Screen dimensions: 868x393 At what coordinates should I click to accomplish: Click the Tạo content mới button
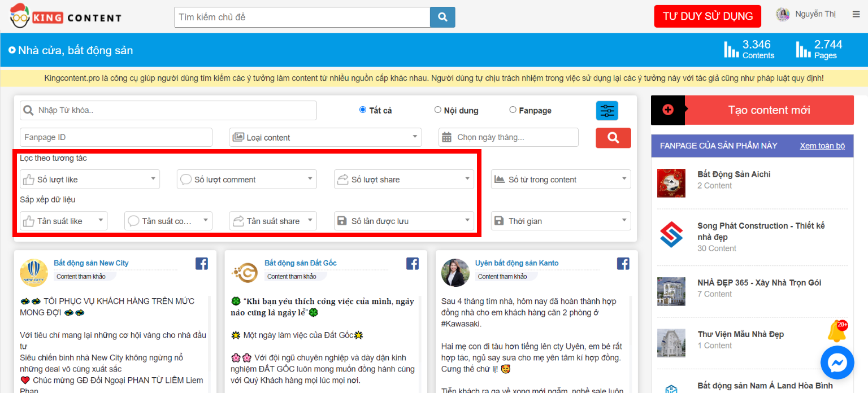(769, 110)
